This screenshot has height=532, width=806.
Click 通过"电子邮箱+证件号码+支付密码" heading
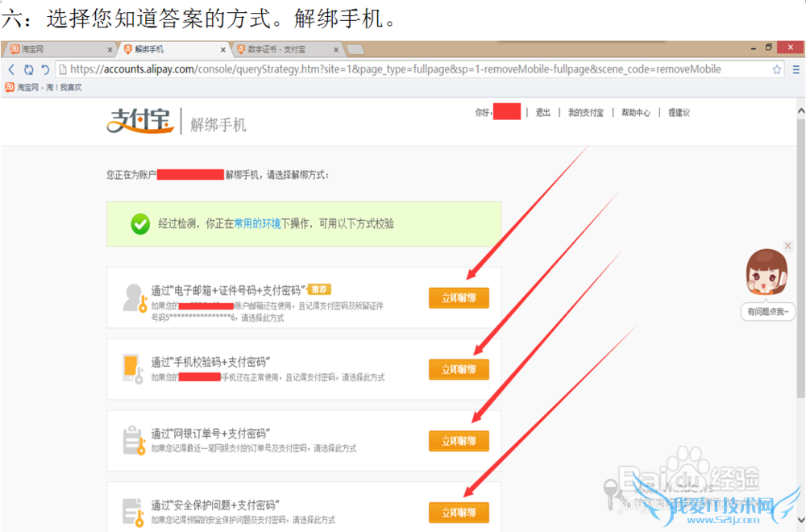(x=228, y=291)
